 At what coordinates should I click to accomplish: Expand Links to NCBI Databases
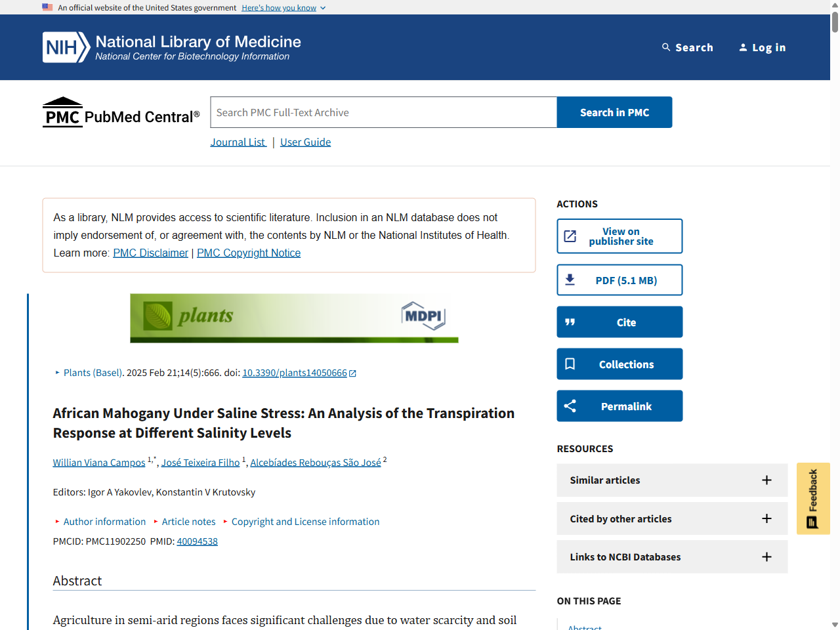coord(766,556)
